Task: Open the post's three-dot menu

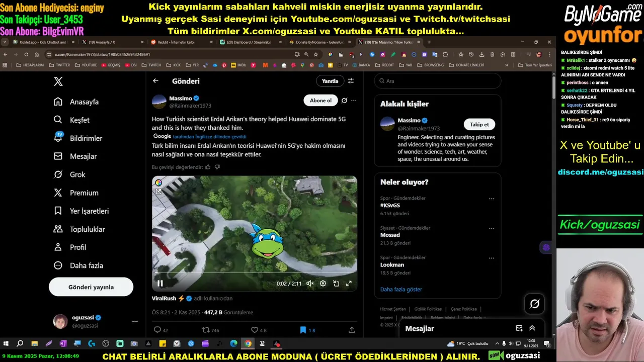Action: pyautogui.click(x=354, y=101)
